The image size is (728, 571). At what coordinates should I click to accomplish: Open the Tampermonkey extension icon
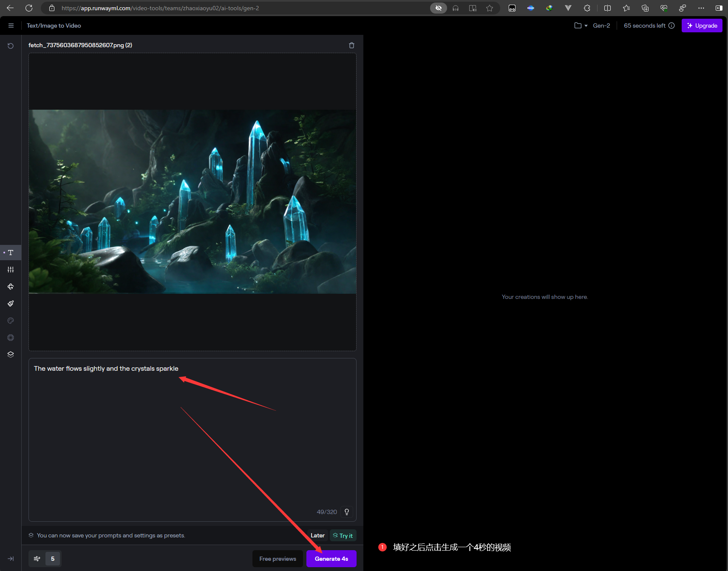coord(512,8)
